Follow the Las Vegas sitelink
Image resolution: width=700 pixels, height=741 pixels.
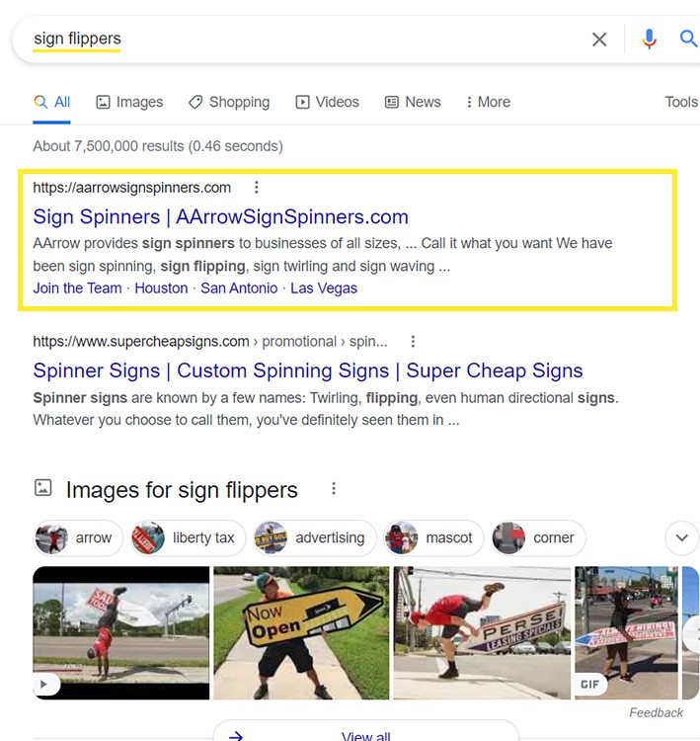[x=324, y=288]
